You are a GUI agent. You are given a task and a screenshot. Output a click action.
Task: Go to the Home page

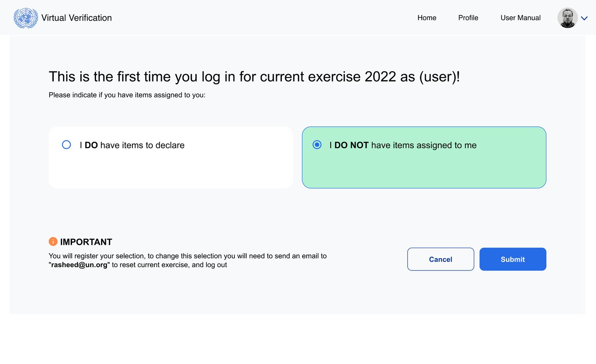click(x=427, y=18)
